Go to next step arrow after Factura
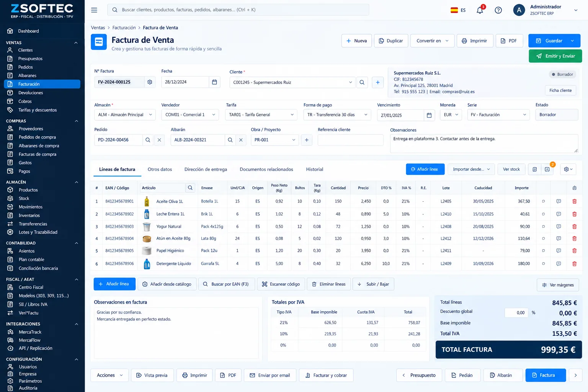The image size is (588, 392). 575,375
